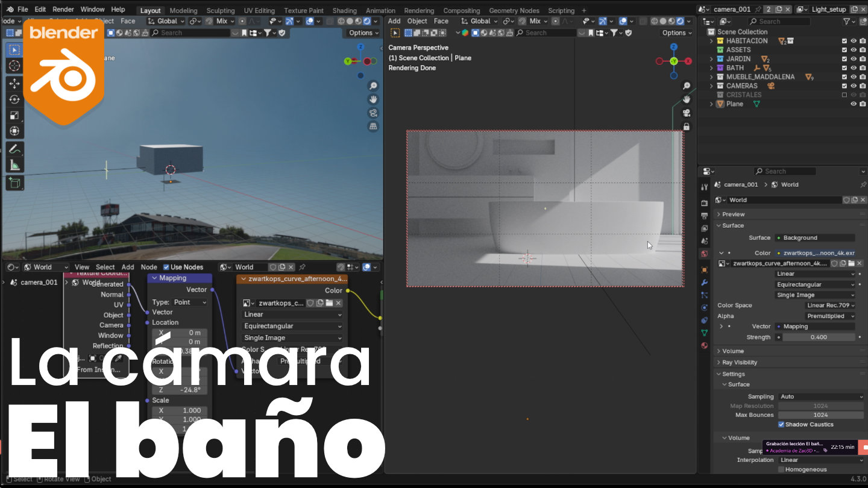Open the Particles properties tab
Image resolution: width=868 pixels, height=488 pixels.
pyautogui.click(x=704, y=295)
